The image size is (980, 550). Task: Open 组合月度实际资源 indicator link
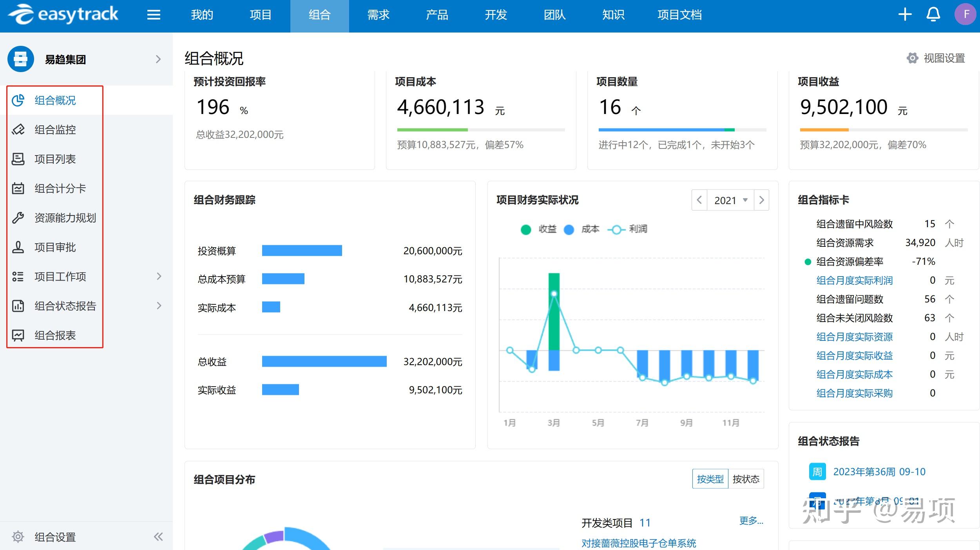coord(855,337)
